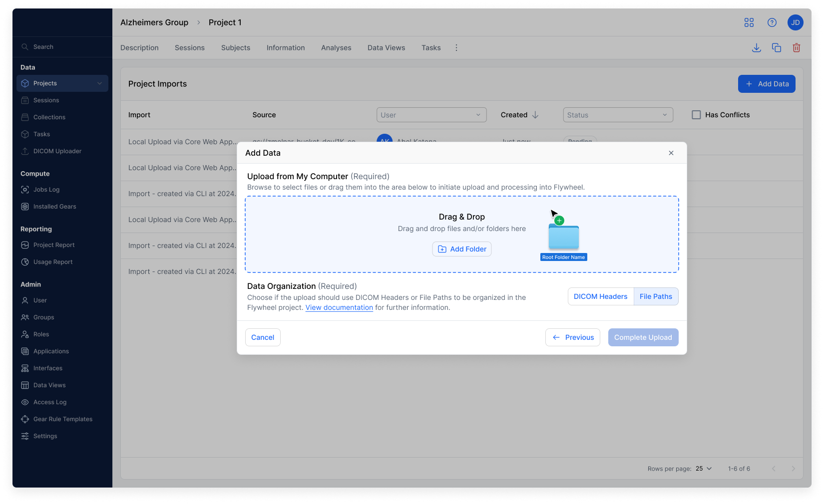Switch to the Analyses tab
The height and width of the screenshot is (504, 824).
(x=336, y=48)
